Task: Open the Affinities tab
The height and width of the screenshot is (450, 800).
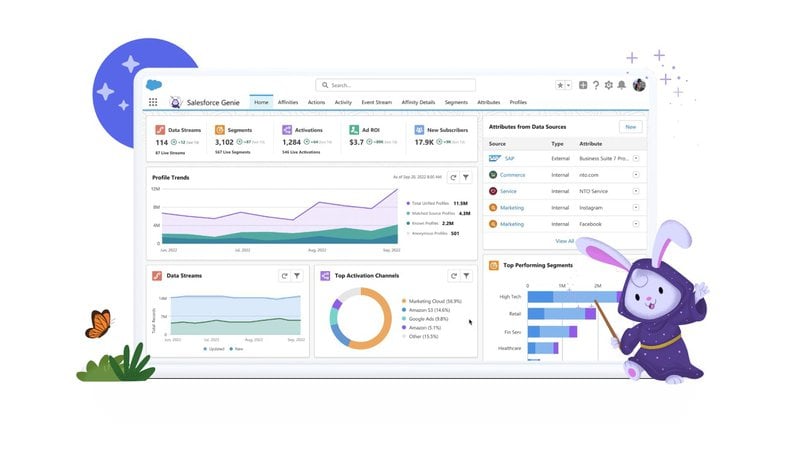Action: click(x=288, y=102)
